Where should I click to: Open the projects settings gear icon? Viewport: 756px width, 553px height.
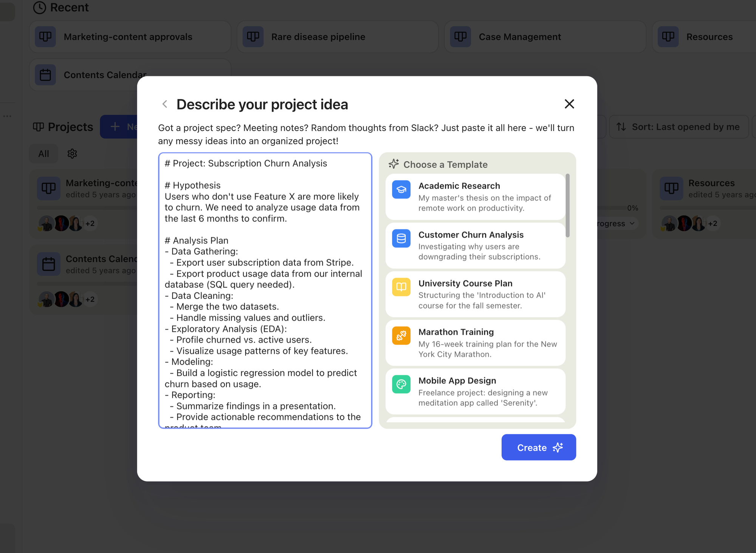click(x=72, y=154)
